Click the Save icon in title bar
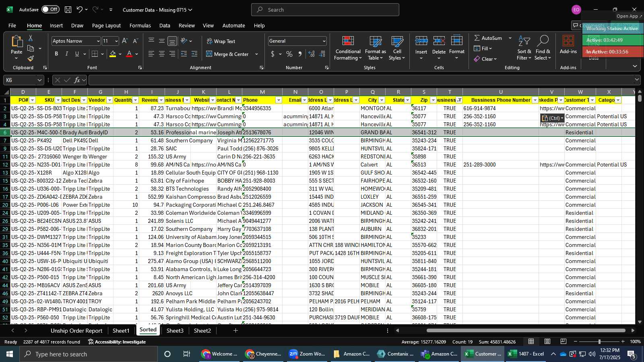644x362 pixels. [x=68, y=10]
